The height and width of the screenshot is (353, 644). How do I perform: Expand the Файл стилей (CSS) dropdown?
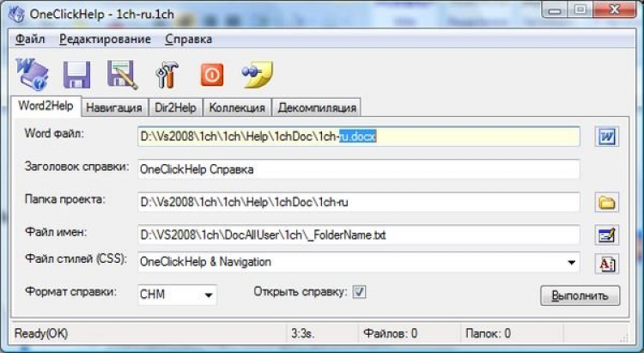[571, 262]
